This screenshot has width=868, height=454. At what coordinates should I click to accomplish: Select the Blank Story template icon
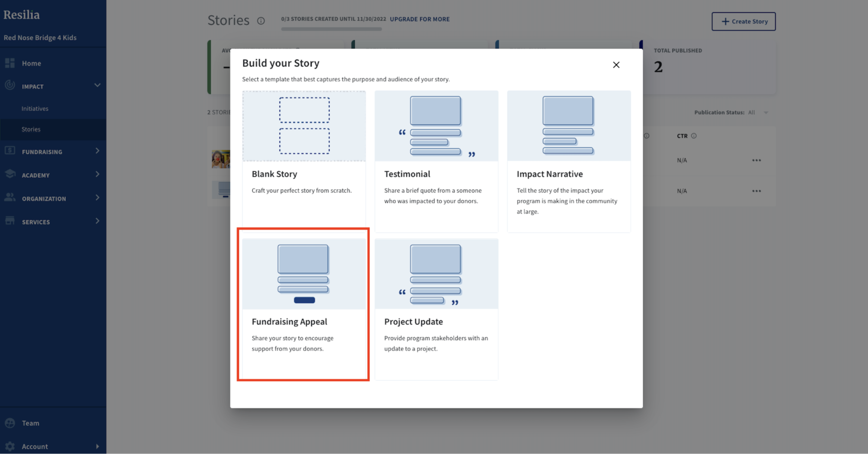point(304,126)
